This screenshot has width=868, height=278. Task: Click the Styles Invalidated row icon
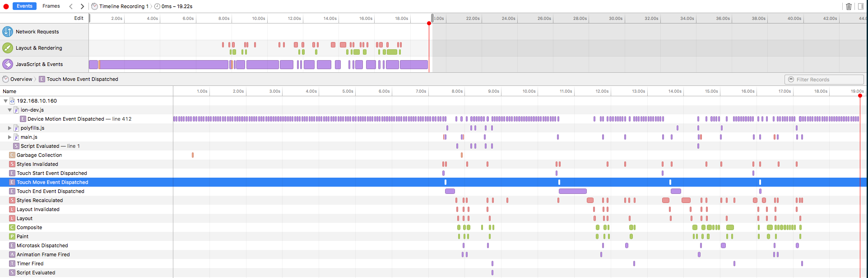12,164
